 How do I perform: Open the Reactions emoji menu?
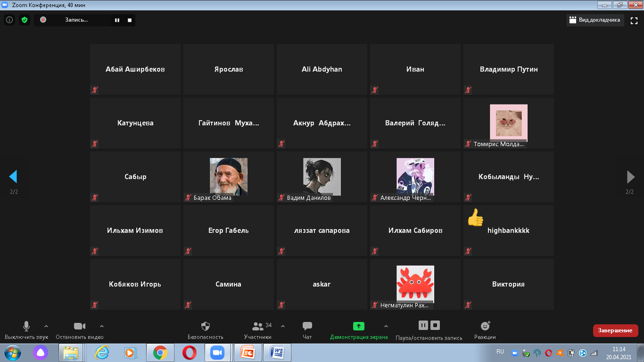pos(485,326)
